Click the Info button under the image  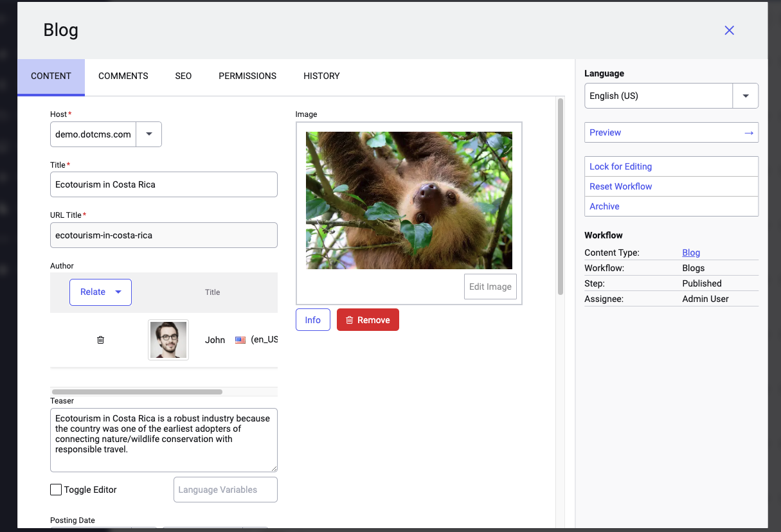click(312, 320)
